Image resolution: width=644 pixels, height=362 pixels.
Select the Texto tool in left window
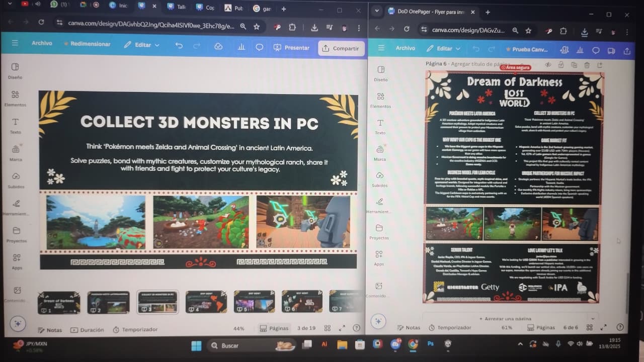15,126
